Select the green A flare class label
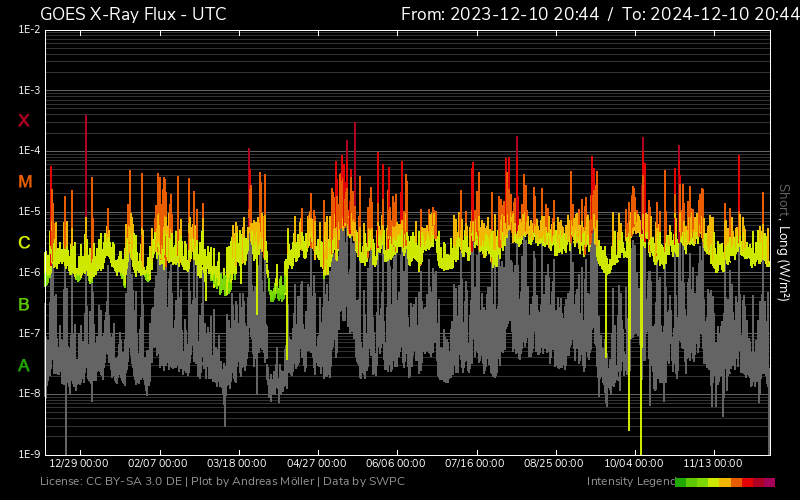The image size is (800, 500). 24,366
